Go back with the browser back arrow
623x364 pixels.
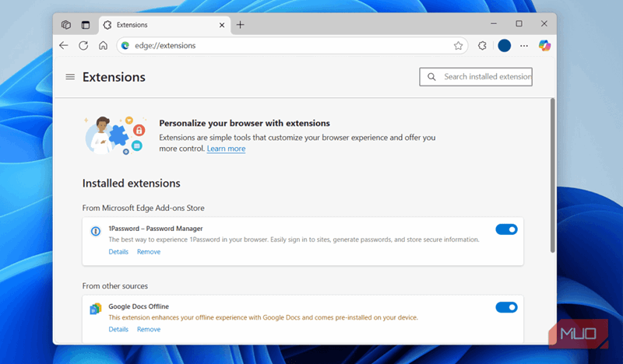[x=65, y=46]
